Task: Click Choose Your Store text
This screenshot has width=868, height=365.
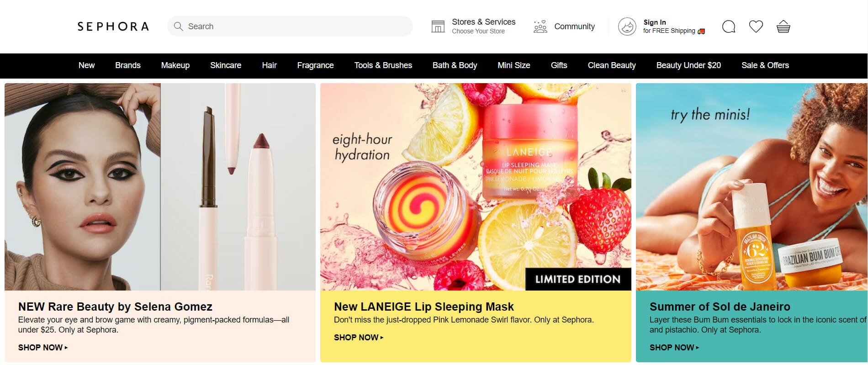Action: 478,32
